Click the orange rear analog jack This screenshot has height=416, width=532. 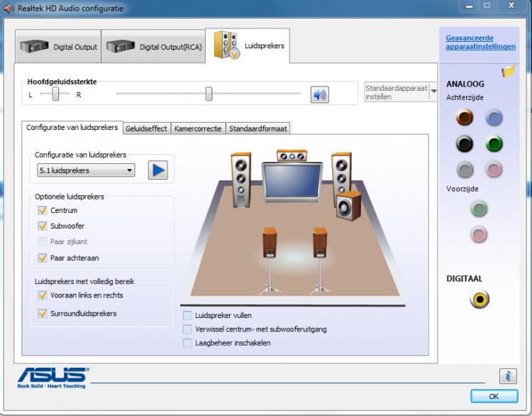465,117
